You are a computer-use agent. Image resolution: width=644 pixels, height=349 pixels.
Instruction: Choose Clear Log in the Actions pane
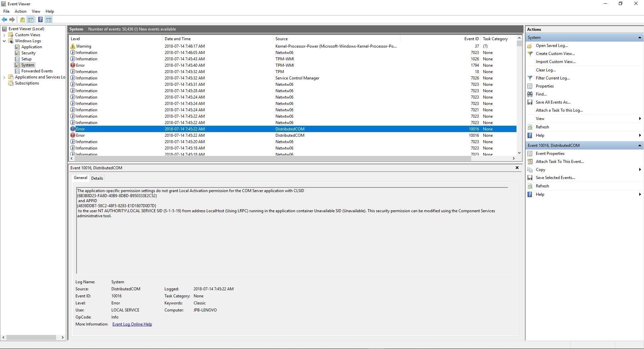click(546, 70)
